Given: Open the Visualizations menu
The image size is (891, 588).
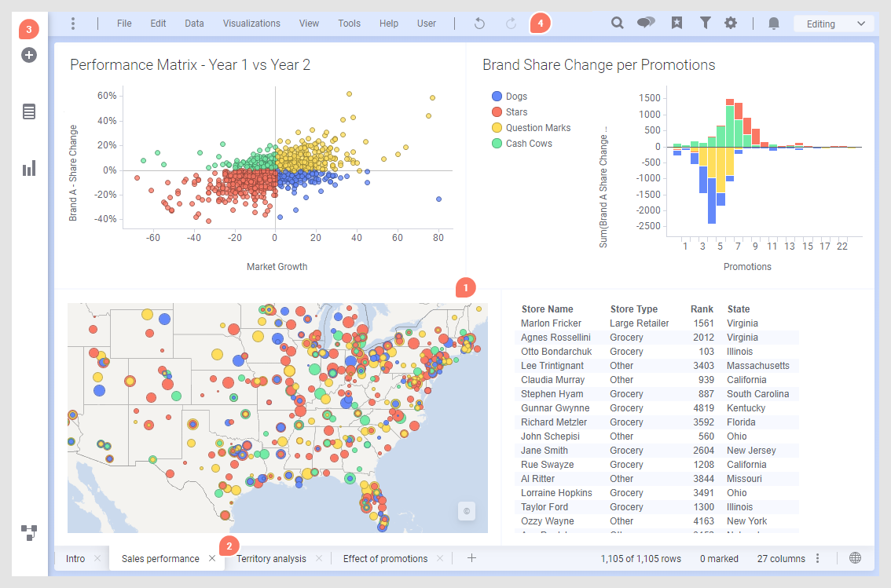Looking at the screenshot, I should coord(251,24).
